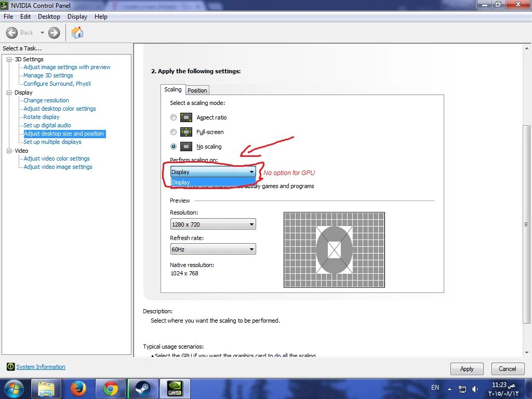Open the Windows Start button
Viewport: 532px width, 399px height.
coord(14,389)
